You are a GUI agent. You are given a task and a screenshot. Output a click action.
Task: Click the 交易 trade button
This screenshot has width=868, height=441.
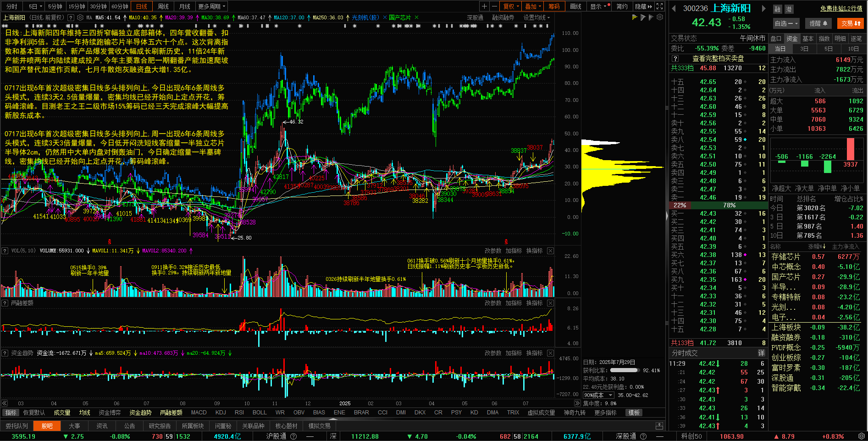pos(851,23)
